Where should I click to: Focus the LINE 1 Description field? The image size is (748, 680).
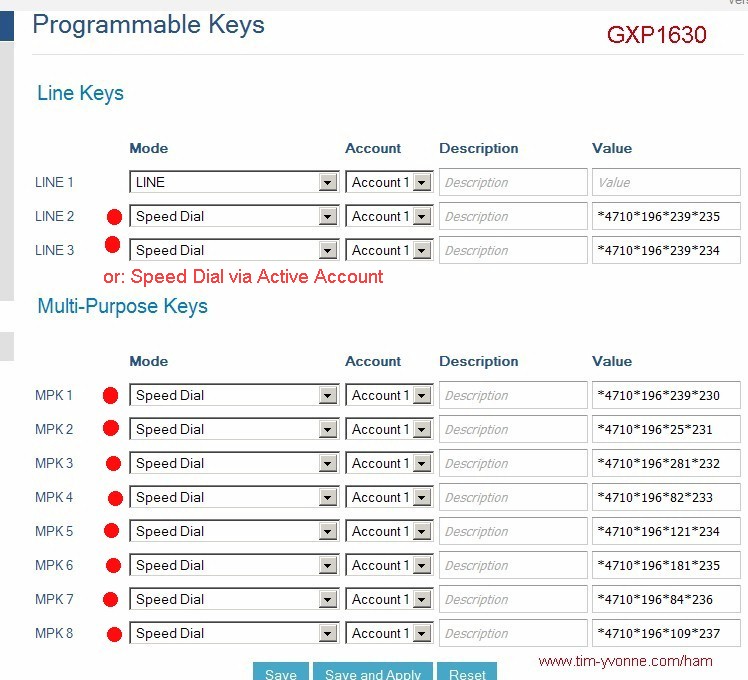pos(513,183)
